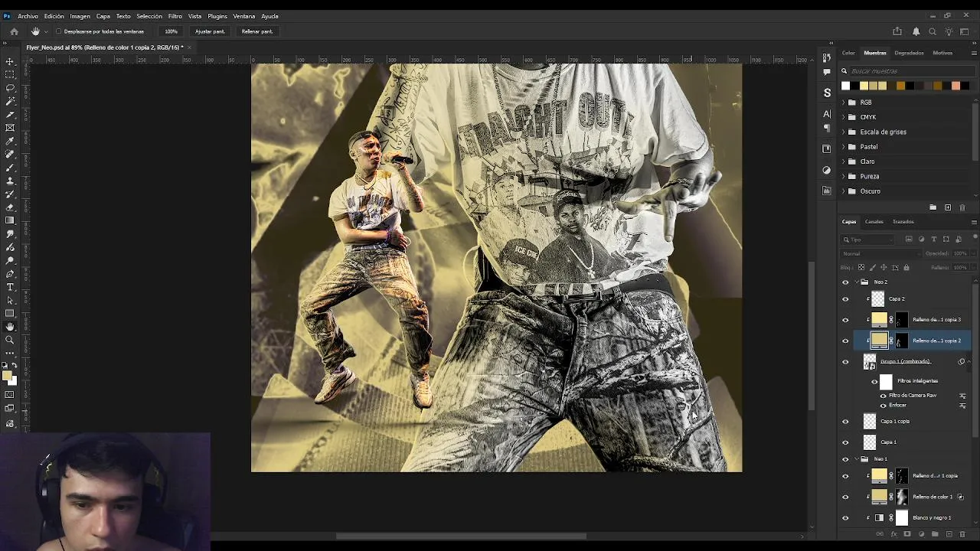Expand the Escala de grises folder

point(844,132)
